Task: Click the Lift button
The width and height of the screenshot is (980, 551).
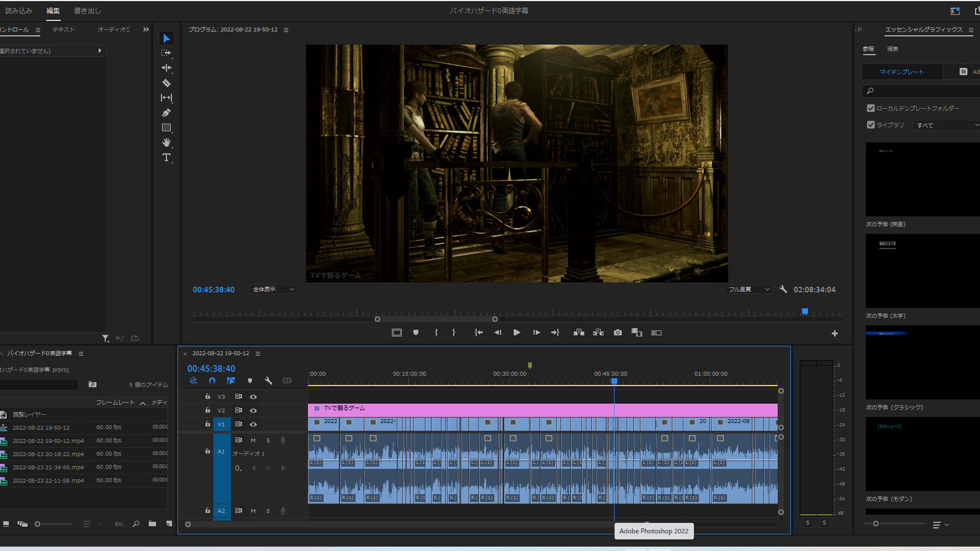Action: [x=579, y=333]
